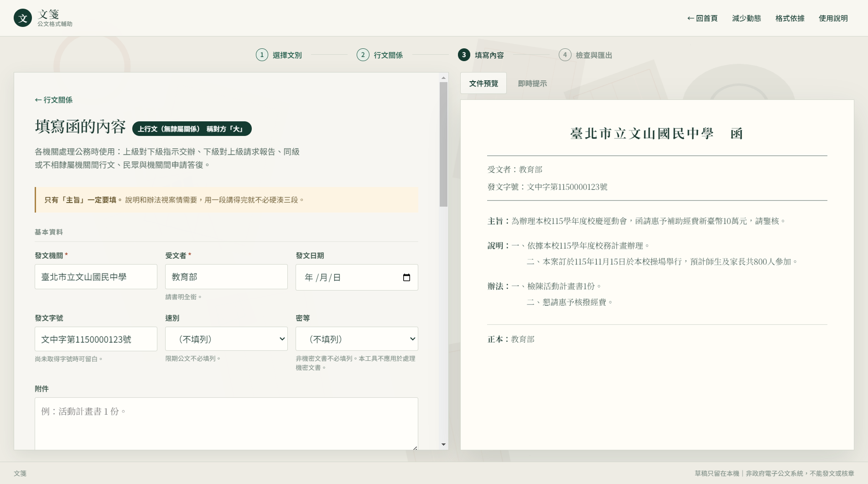This screenshot has height=484, width=868.
Task: Toggle 減少動態 in the header
Action: 746,18
